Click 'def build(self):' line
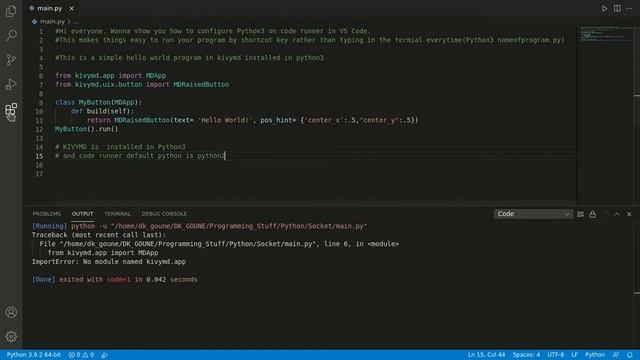This screenshot has height=360, width=640. (x=102, y=111)
